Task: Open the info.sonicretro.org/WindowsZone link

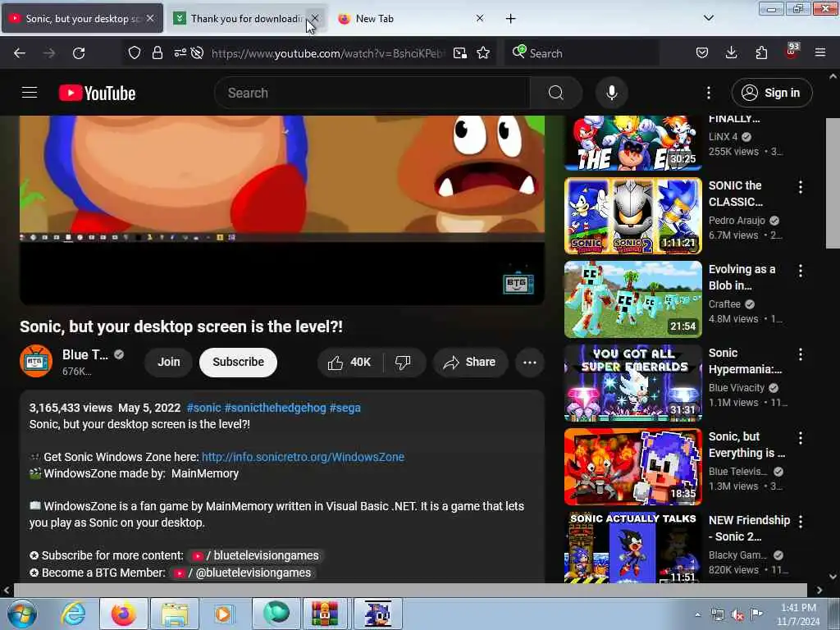Action: tap(303, 457)
